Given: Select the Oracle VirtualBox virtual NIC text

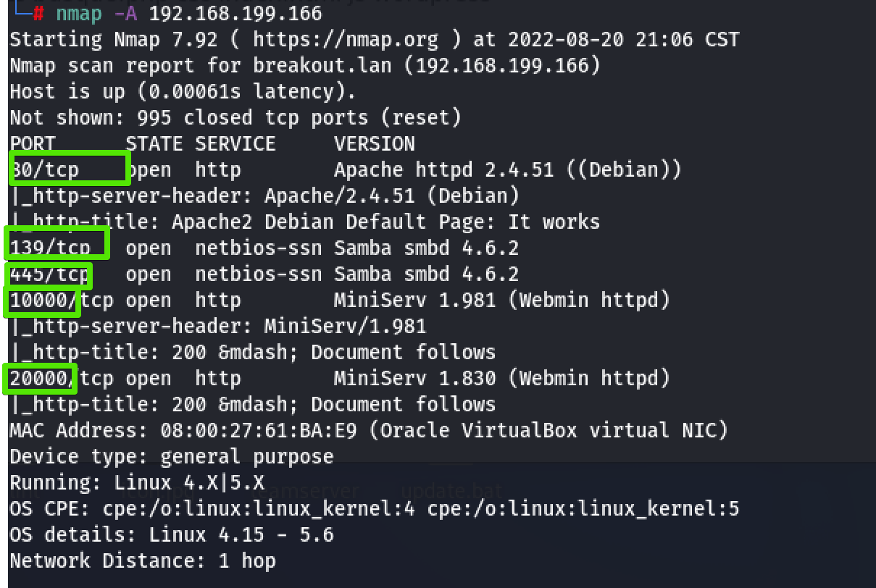Looking at the screenshot, I should click(x=548, y=431).
